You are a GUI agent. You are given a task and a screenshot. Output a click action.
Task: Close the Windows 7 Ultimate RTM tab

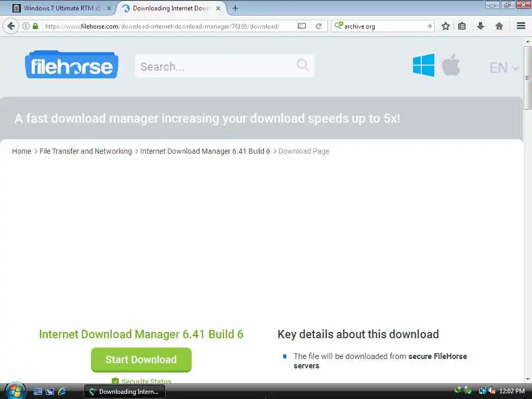109,8
